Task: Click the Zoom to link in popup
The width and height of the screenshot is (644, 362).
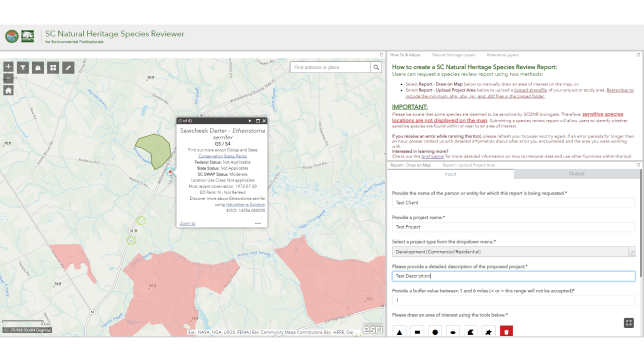Action: point(187,223)
